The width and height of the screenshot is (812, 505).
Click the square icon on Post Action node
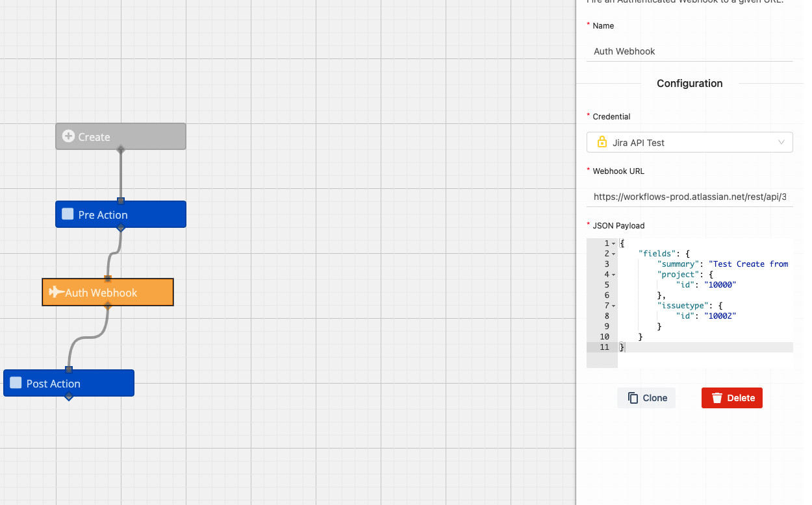(x=16, y=383)
